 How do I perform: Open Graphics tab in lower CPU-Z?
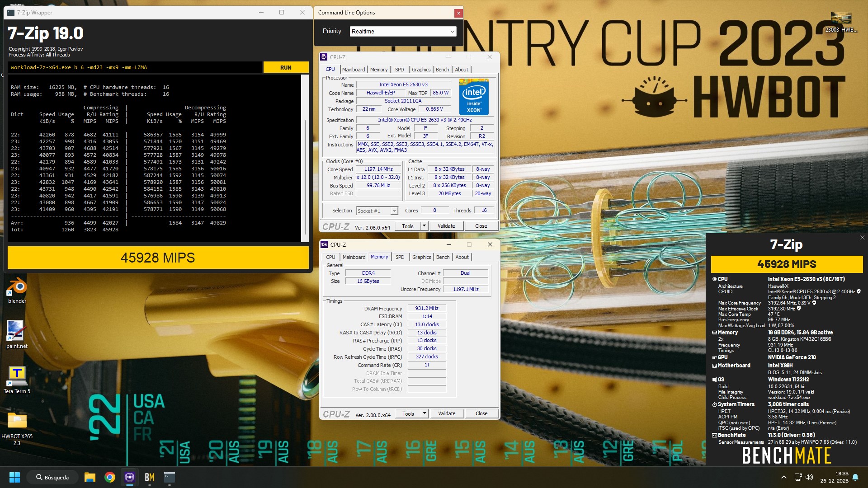point(422,257)
